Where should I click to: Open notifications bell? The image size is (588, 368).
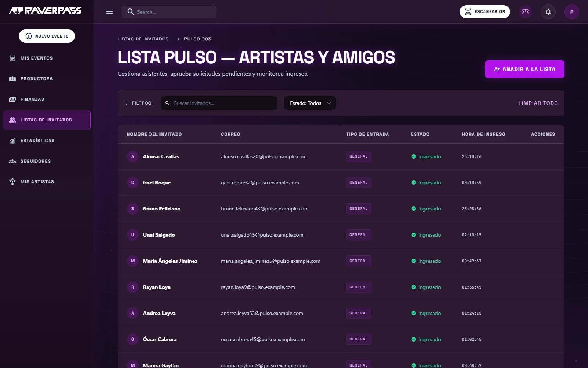tap(548, 12)
